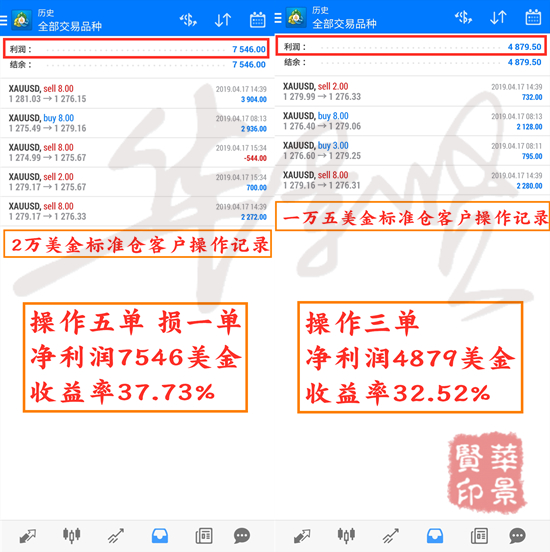
Task: Select XAUUSD sell 2.00 trade with profit 732.00
Action: pos(412,91)
